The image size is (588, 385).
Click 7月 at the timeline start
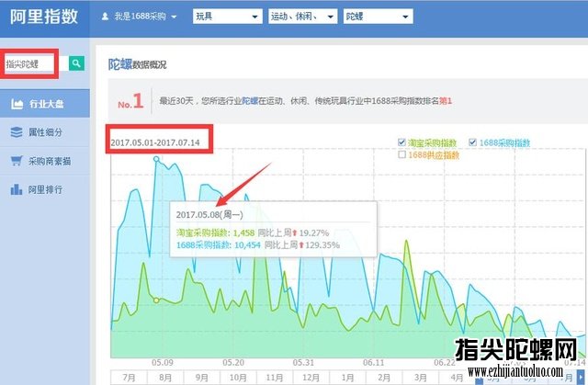coord(129,377)
